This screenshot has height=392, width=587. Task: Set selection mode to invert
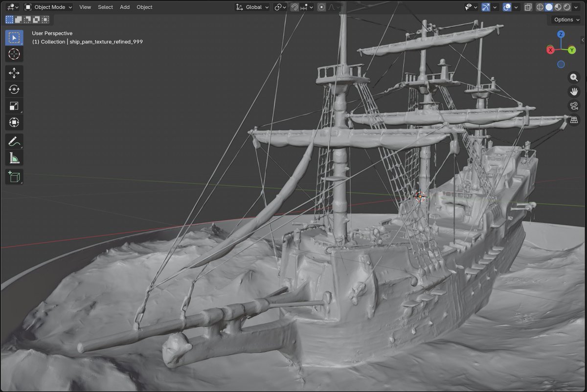(x=36, y=20)
